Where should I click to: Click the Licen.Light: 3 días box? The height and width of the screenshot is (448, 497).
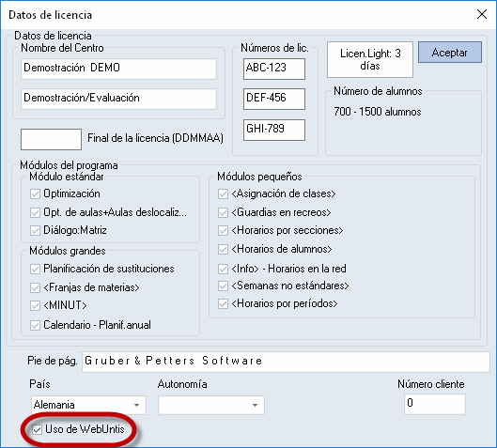[370, 59]
